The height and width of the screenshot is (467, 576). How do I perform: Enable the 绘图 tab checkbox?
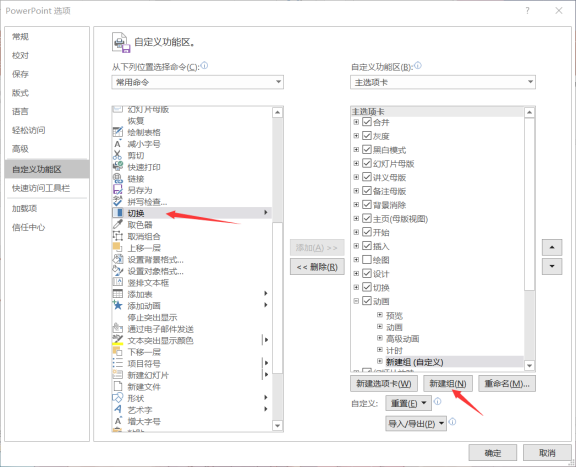point(367,260)
